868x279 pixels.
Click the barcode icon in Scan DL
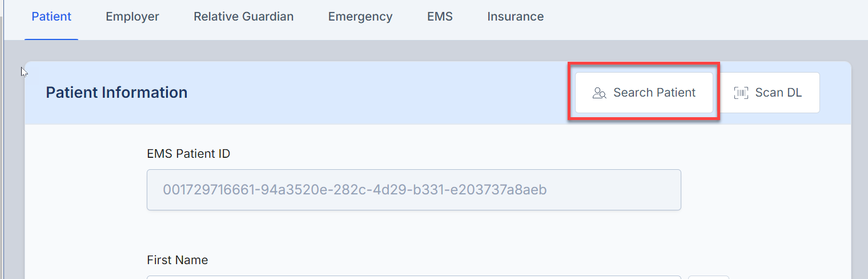click(x=741, y=93)
